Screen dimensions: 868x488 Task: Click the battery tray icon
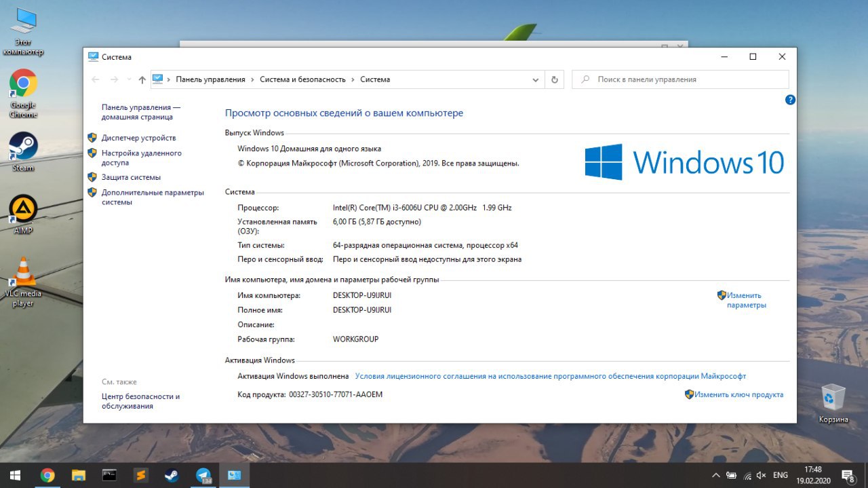click(732, 475)
